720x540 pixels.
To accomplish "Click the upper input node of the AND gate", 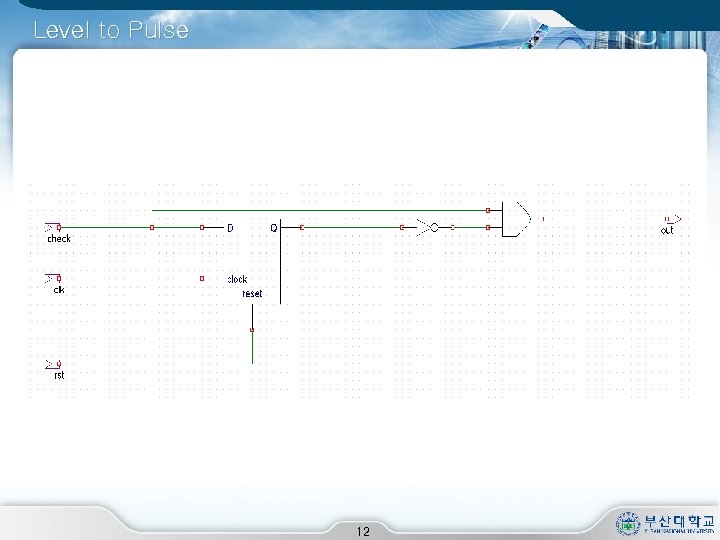I will 488,210.
